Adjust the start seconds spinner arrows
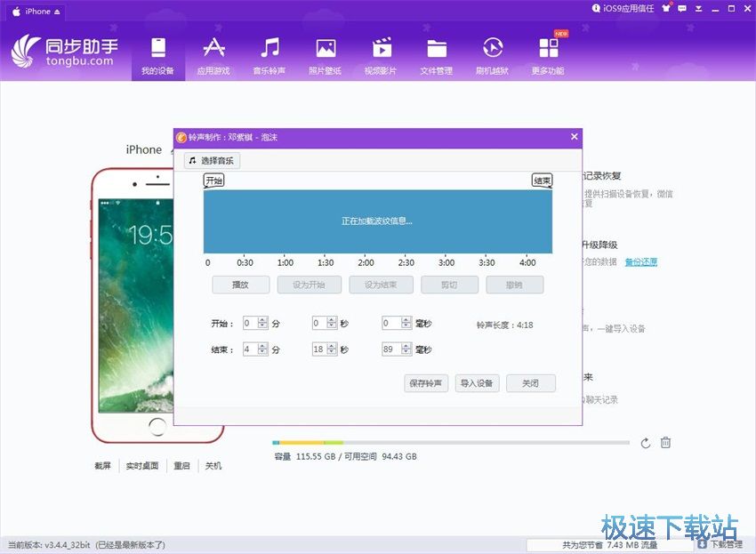Viewport: 756px width, 554px height. point(332,323)
